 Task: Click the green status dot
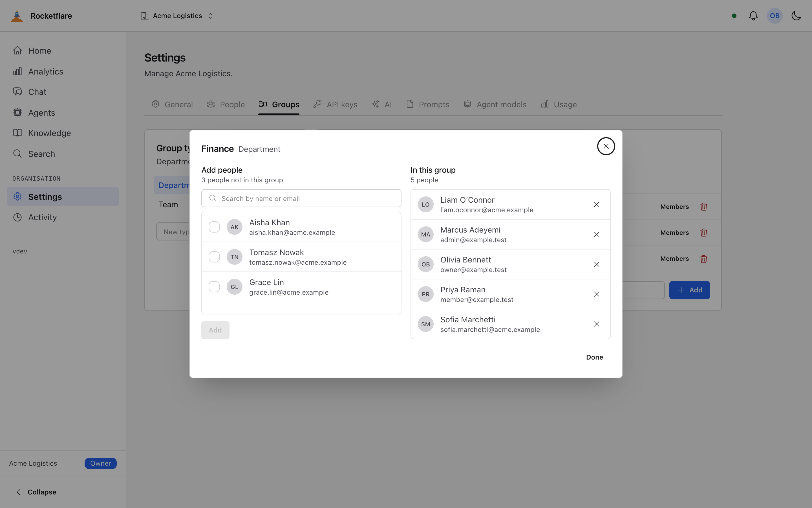click(734, 16)
